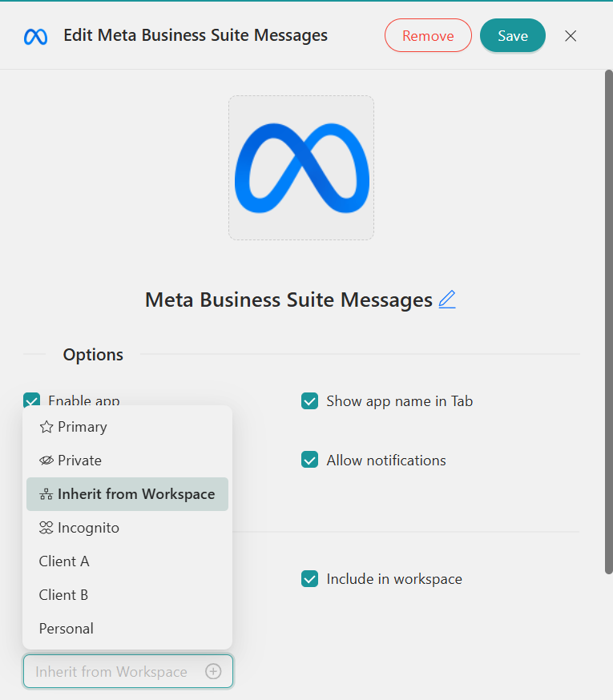Click the star icon beside Primary

coord(46,427)
